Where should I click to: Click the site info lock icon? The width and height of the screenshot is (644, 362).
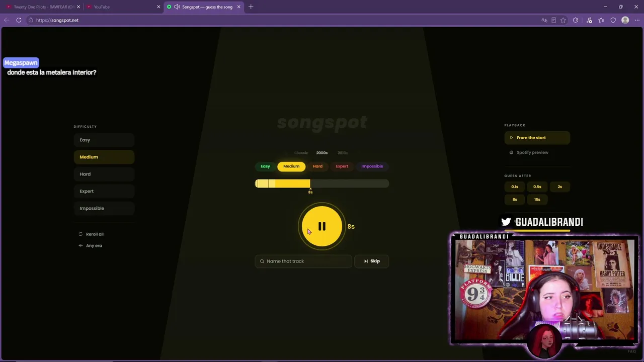(x=31, y=20)
